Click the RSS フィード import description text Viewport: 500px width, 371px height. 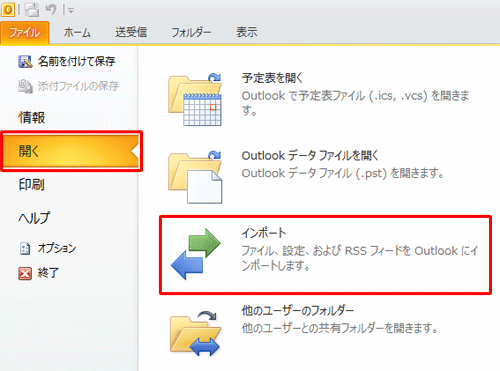(x=360, y=258)
